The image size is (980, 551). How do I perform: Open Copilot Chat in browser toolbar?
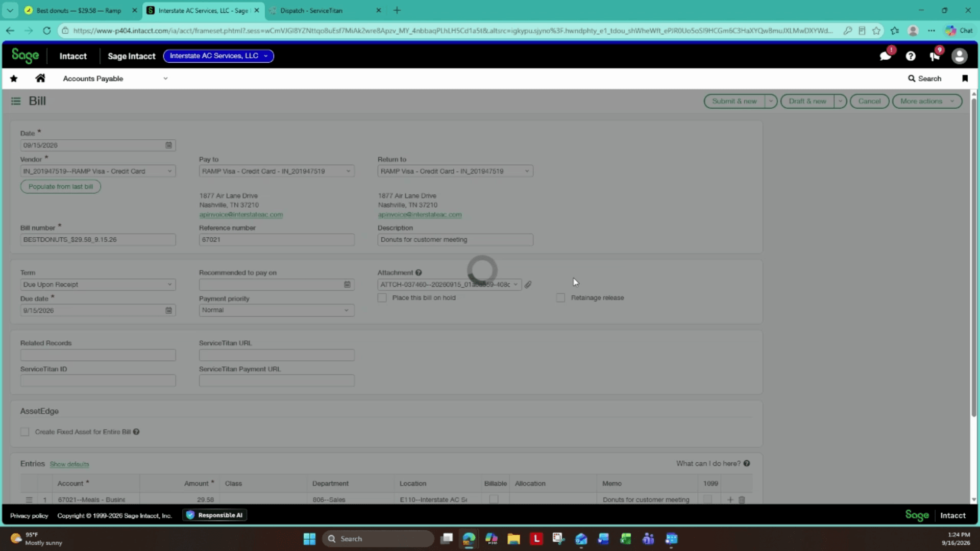coord(959,31)
